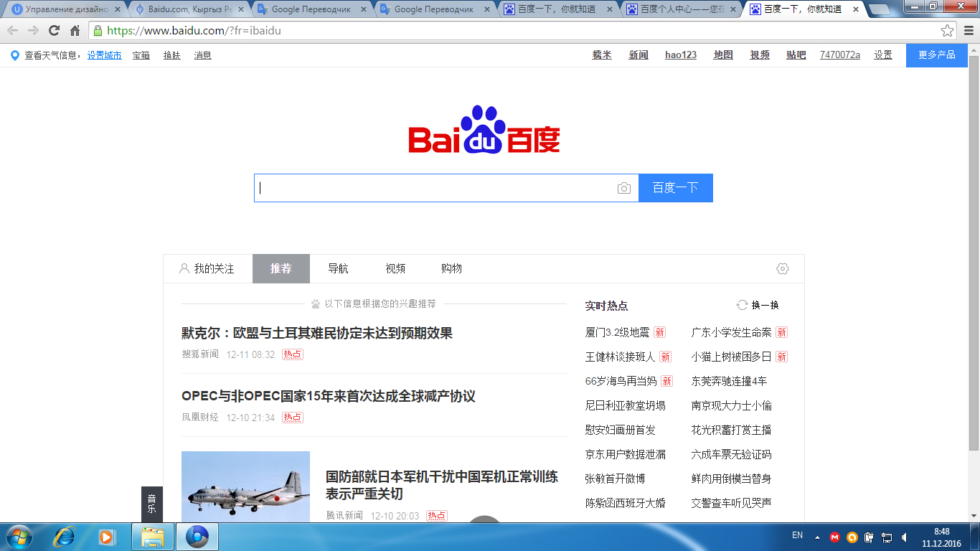Click the browser back arrow
The width and height of the screenshot is (980, 551).
tap(12, 31)
